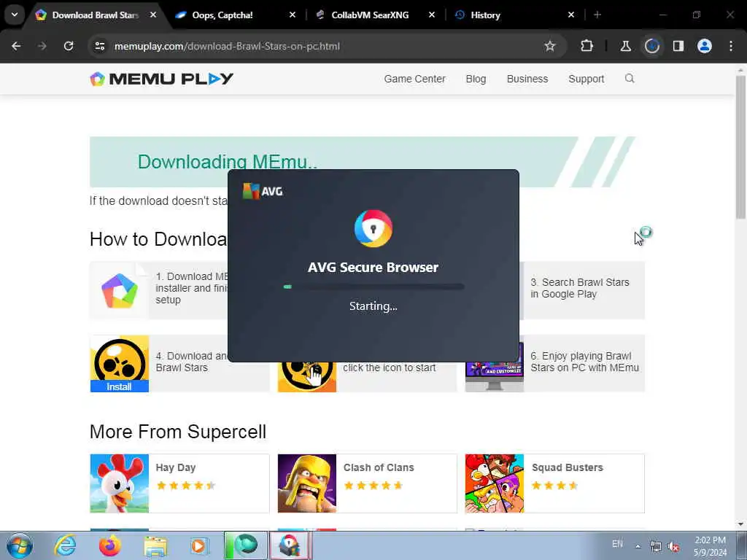Viewport: 747px width, 560px height.
Task: Click the Brawl Stars Install icon in step 4
Action: pyautogui.click(x=120, y=363)
